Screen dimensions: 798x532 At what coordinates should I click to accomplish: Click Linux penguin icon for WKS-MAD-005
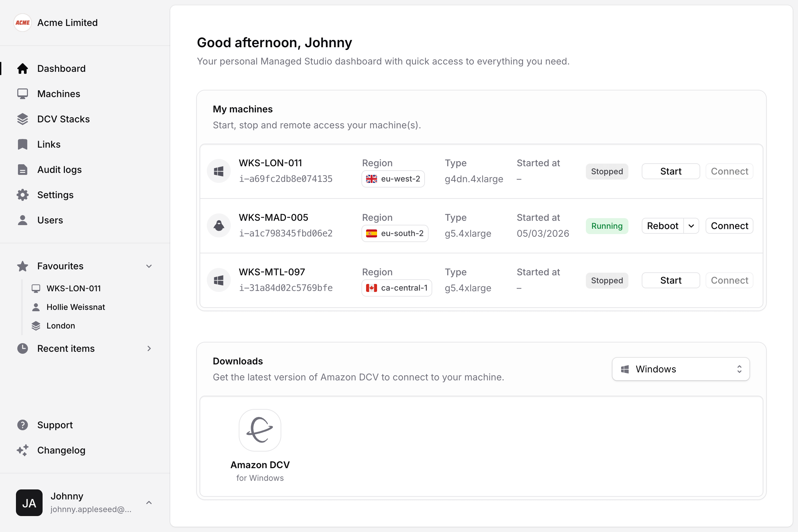pos(219,226)
